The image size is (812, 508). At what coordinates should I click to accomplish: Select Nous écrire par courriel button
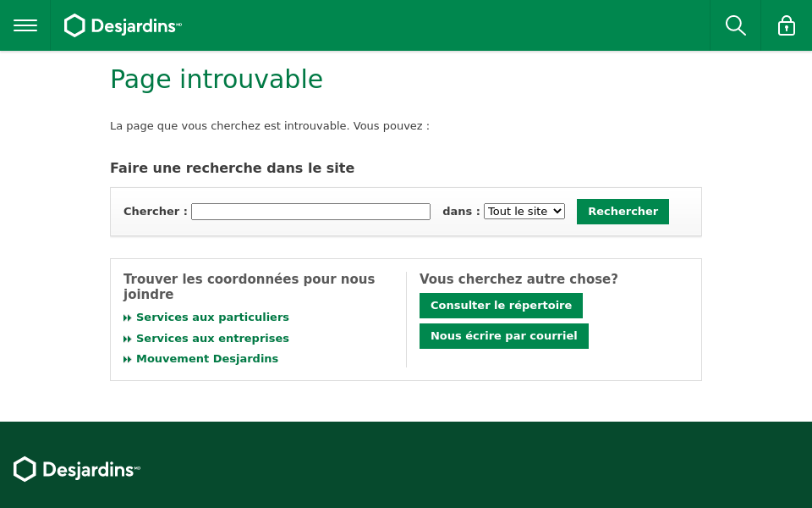[x=503, y=336]
